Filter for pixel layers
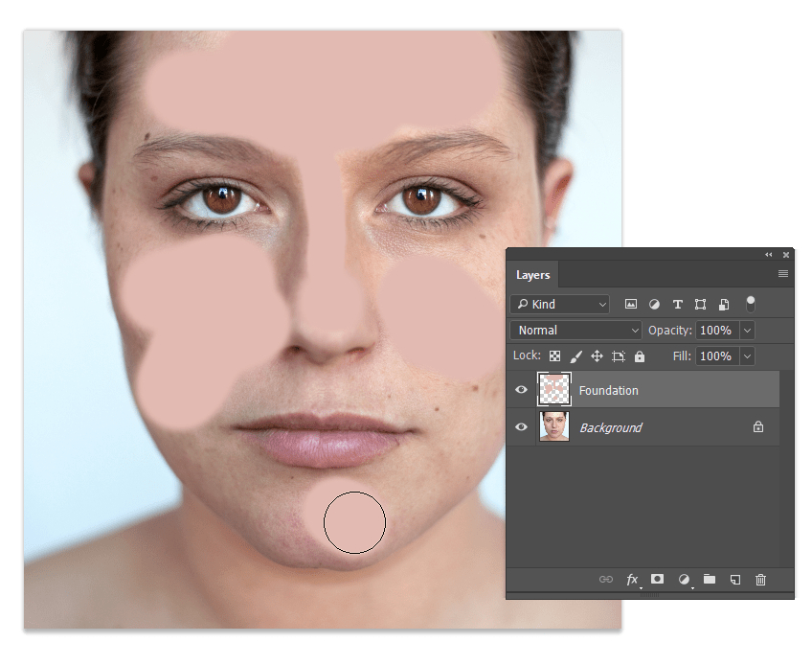The height and width of the screenshot is (665, 812). (x=631, y=305)
